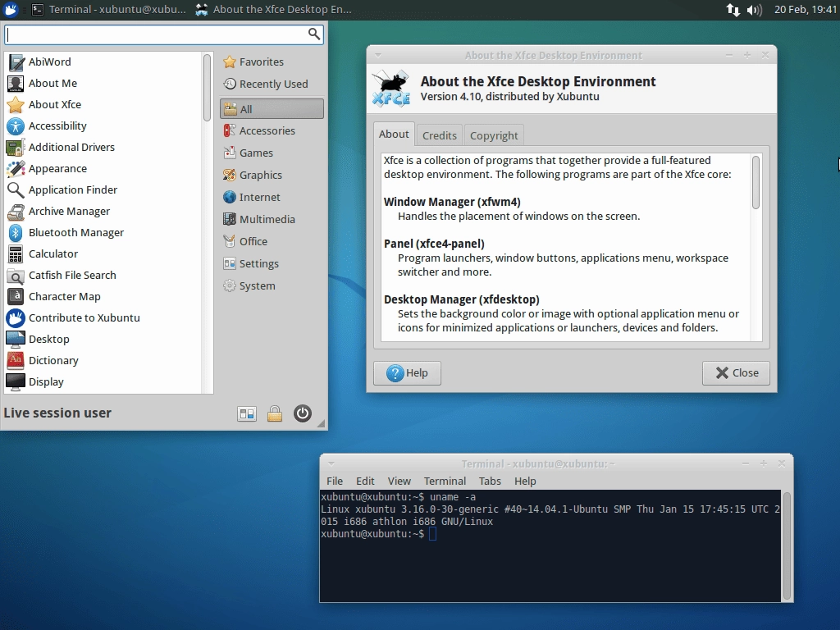Open the network connection tray icon
Screen dimensions: 840x630
point(733,10)
